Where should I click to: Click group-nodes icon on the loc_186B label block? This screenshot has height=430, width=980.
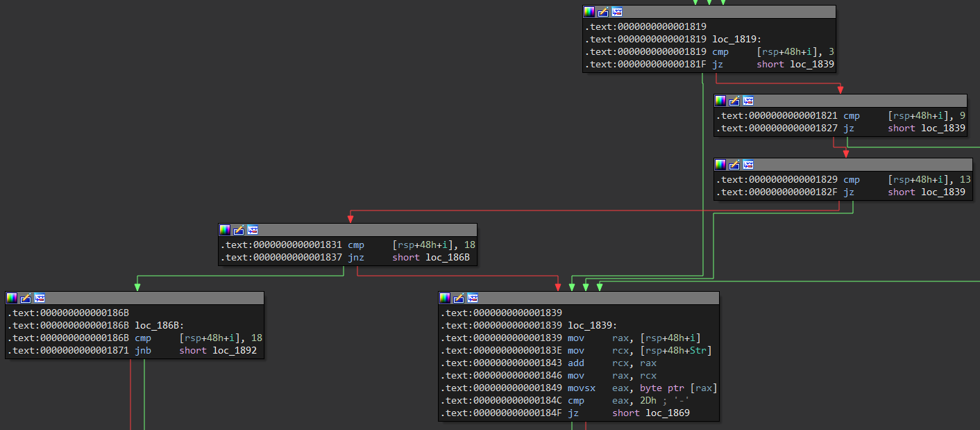coord(40,297)
